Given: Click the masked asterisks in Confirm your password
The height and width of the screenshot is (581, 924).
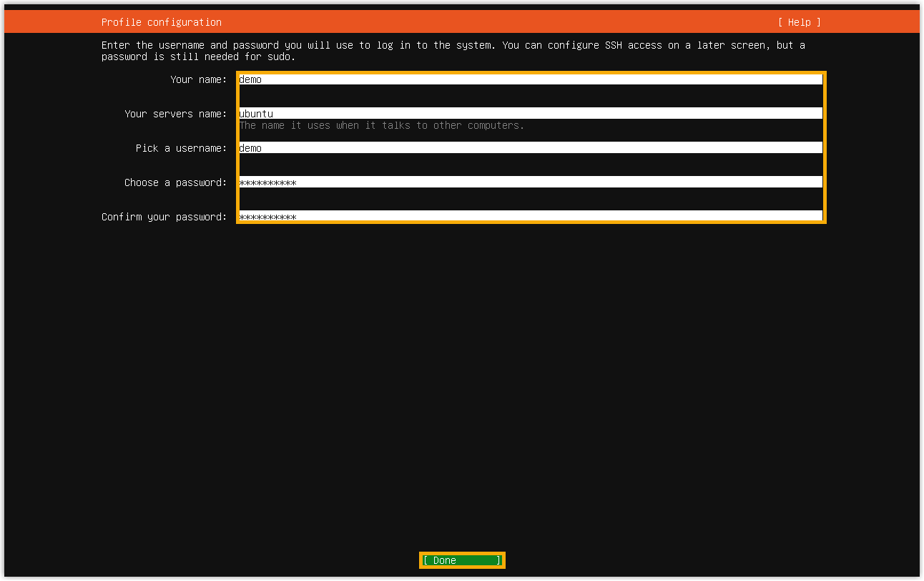Looking at the screenshot, I should tap(267, 217).
